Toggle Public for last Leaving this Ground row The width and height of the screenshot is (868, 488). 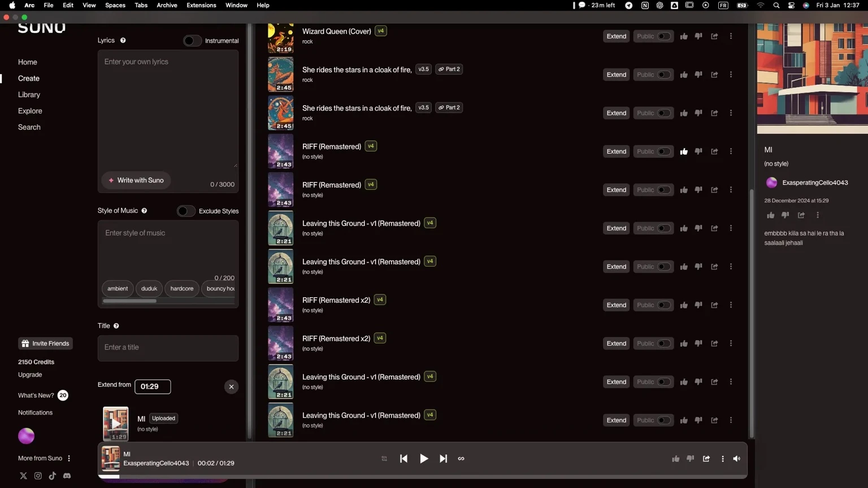point(663,420)
